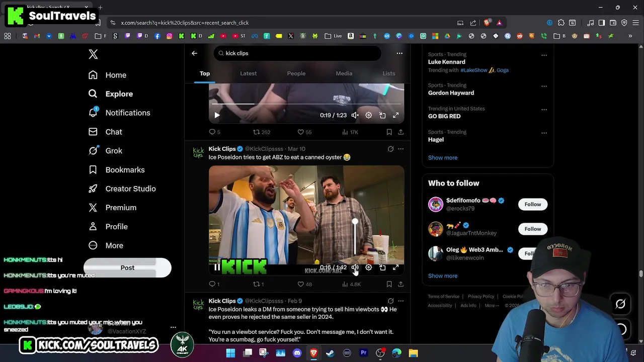Follow the @JaguarTntMonkey account
This screenshot has height=362, width=644.
point(533,229)
